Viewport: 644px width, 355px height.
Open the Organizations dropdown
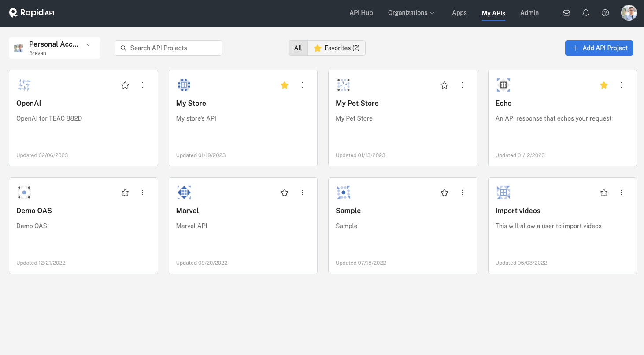(411, 13)
